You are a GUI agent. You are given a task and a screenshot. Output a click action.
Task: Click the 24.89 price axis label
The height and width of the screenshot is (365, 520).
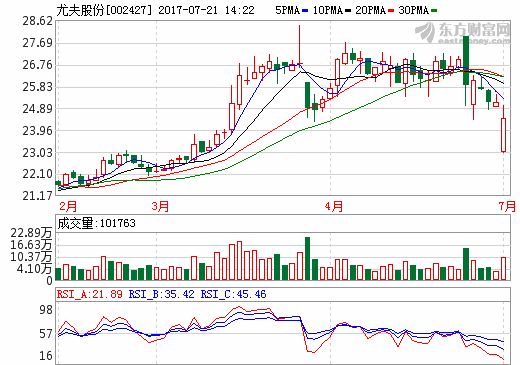click(38, 109)
